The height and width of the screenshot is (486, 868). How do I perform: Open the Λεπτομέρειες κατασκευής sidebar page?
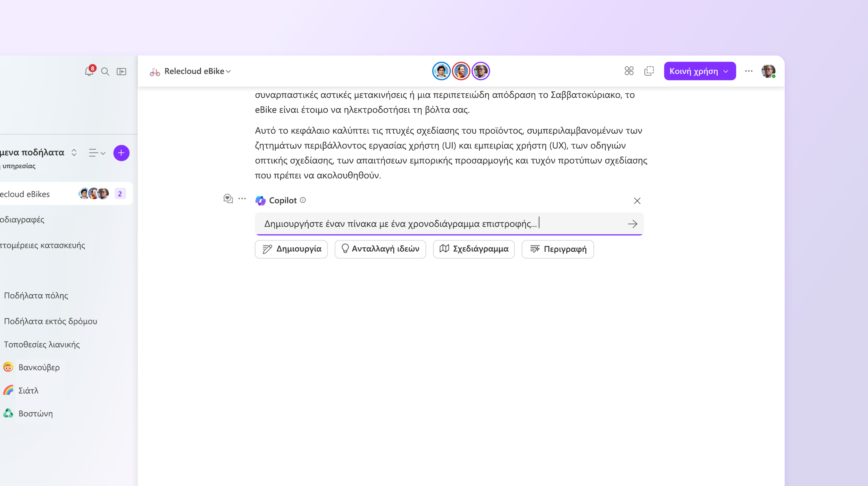pyautogui.click(x=42, y=245)
